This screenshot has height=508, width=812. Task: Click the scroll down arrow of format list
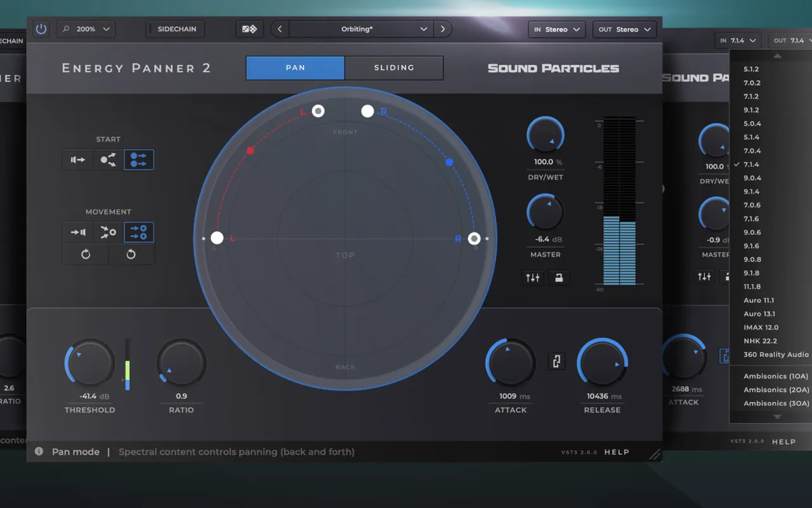(x=777, y=417)
